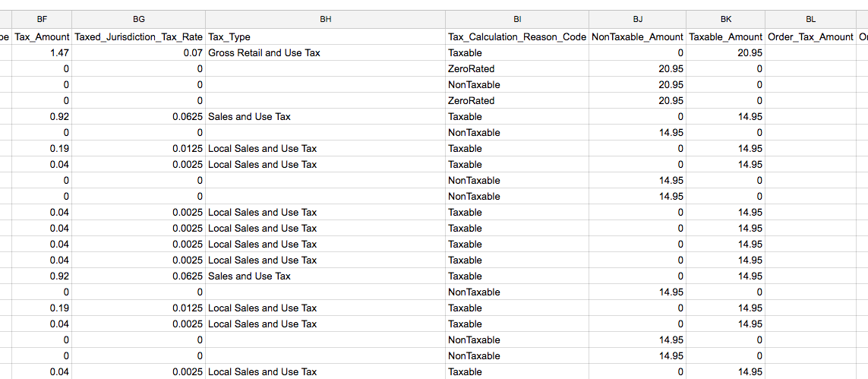Select the cell containing 1.47
This screenshot has height=379, width=868.
click(42, 53)
